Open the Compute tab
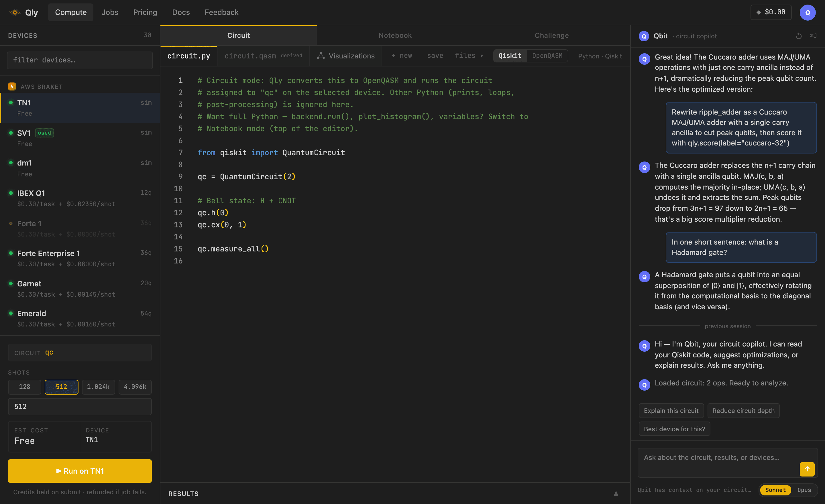825x504 pixels. pos(71,12)
